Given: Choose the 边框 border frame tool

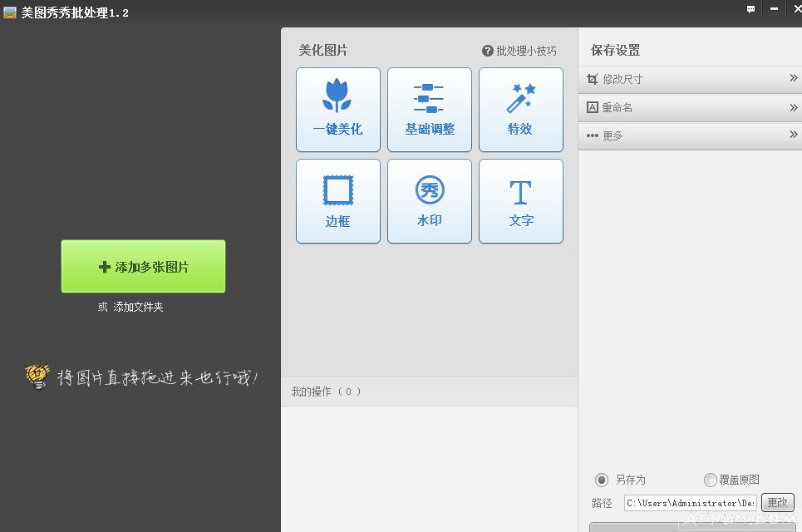Looking at the screenshot, I should coord(337,201).
